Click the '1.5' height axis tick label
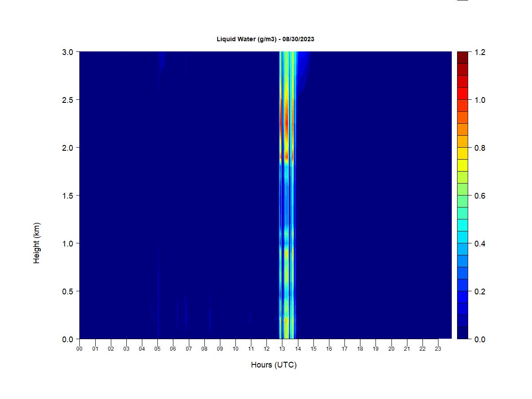Image resolution: width=532 pixels, height=399 pixels. [x=67, y=196]
